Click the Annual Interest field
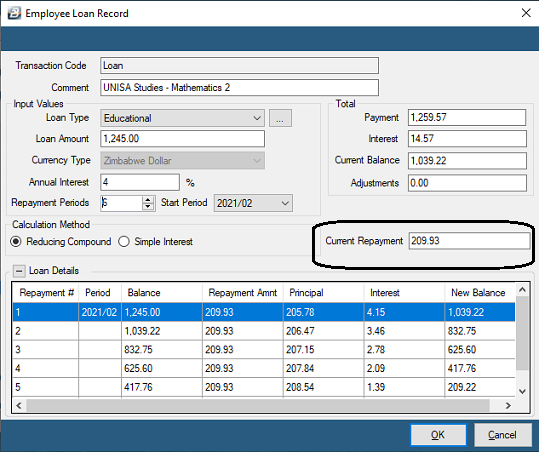This screenshot has width=539, height=452. (x=140, y=182)
